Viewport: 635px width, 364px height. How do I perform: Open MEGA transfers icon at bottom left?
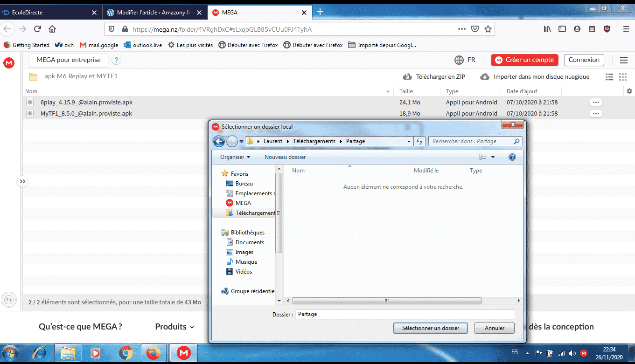[x=8, y=300]
